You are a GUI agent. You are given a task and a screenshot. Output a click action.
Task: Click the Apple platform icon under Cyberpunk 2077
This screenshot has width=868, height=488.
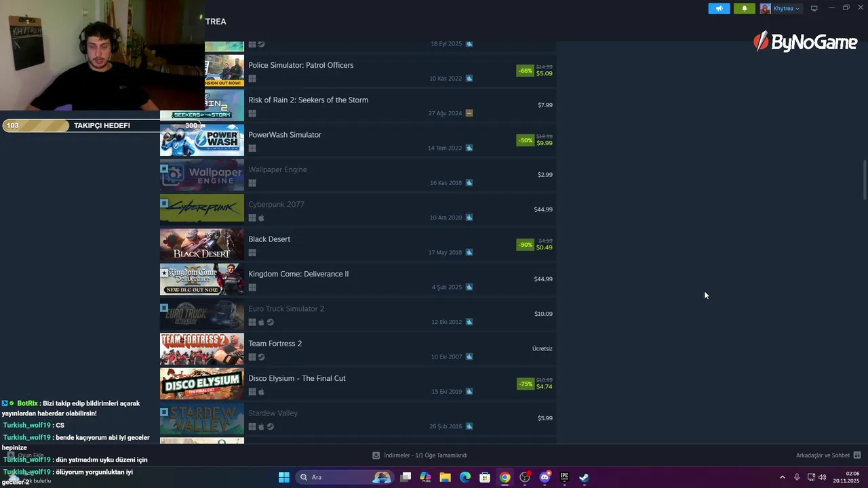[261, 218]
